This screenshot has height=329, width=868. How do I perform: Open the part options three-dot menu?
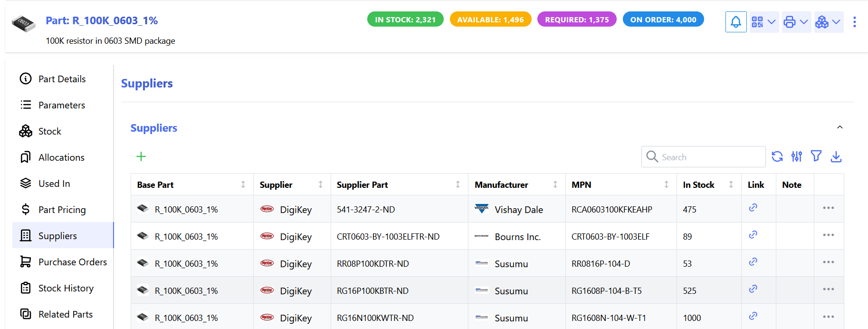point(854,22)
